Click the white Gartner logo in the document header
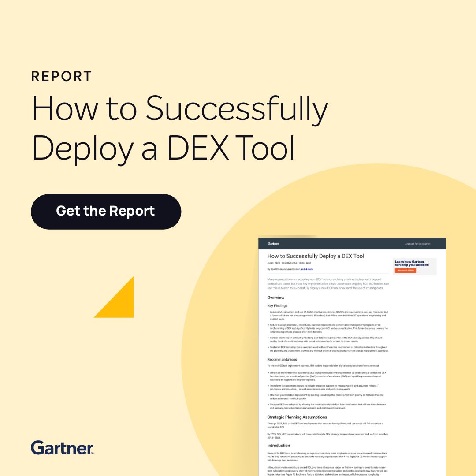Screen dimensions: 476x476 (273, 244)
